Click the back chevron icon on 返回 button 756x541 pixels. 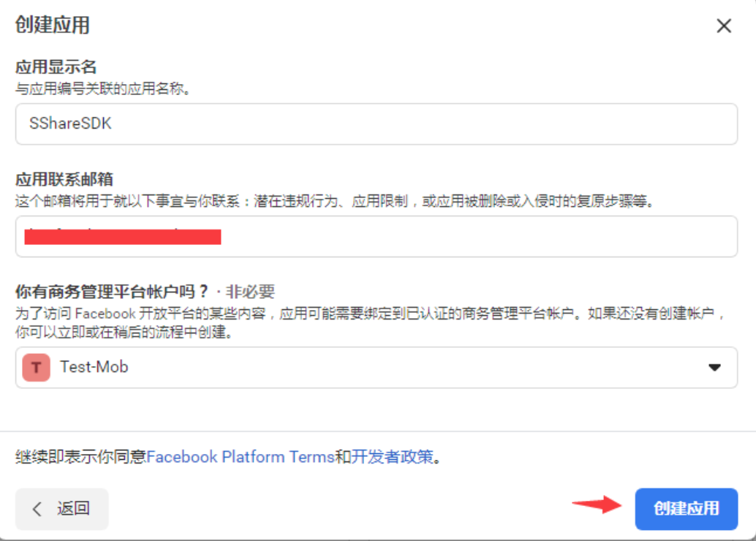[x=35, y=509]
